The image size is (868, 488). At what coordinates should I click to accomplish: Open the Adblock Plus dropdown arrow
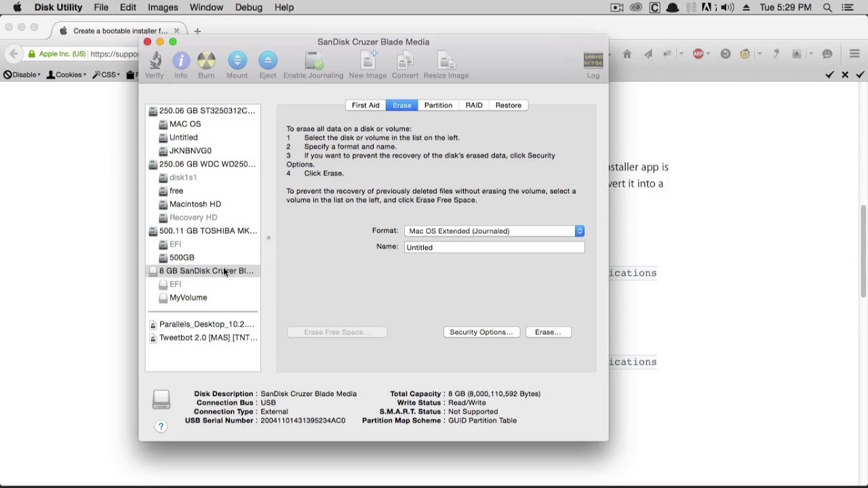click(x=708, y=54)
